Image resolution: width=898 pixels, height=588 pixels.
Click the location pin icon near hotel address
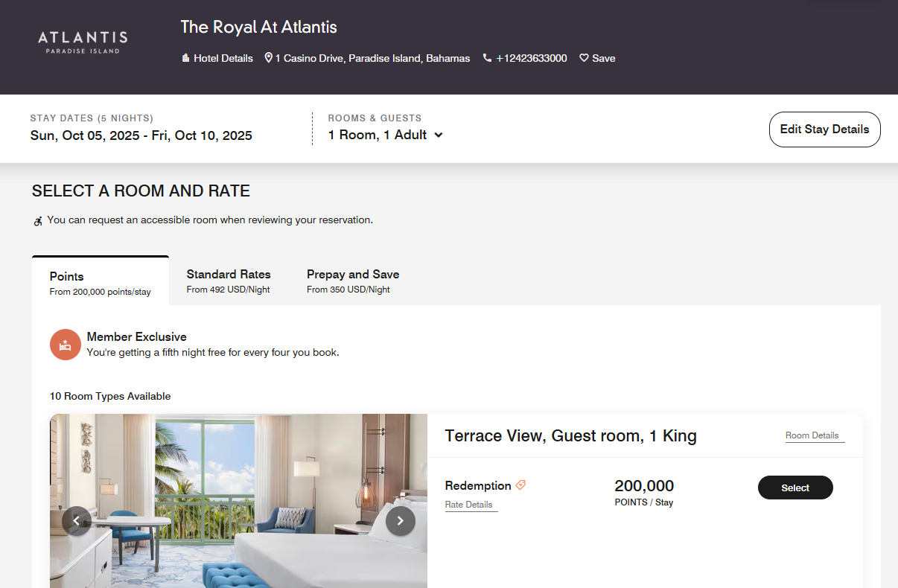coord(268,57)
